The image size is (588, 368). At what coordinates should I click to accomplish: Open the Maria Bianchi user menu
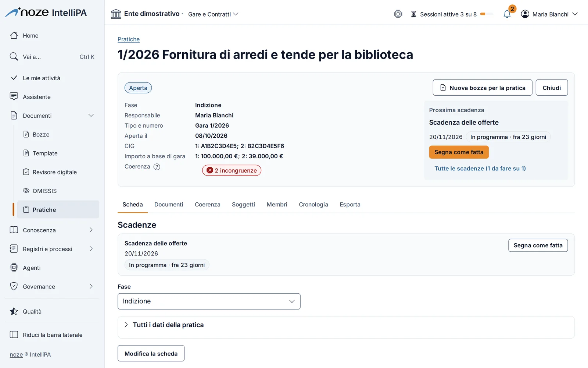point(549,14)
